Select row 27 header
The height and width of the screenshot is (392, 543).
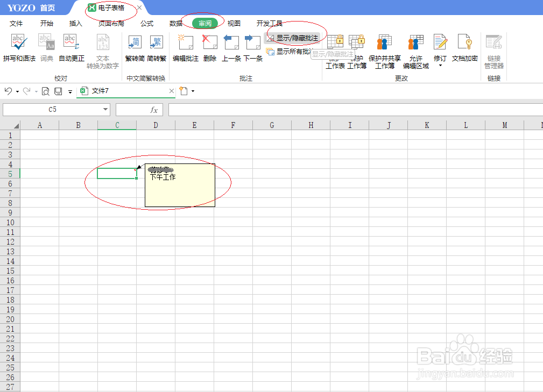[10, 387]
